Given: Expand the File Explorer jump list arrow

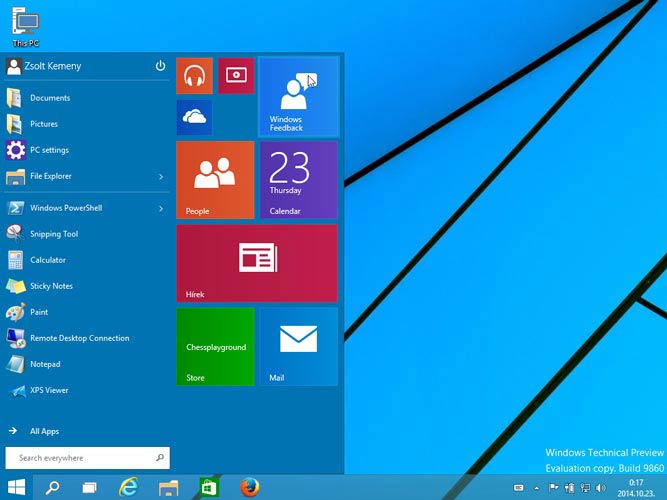Looking at the screenshot, I should tap(161, 177).
